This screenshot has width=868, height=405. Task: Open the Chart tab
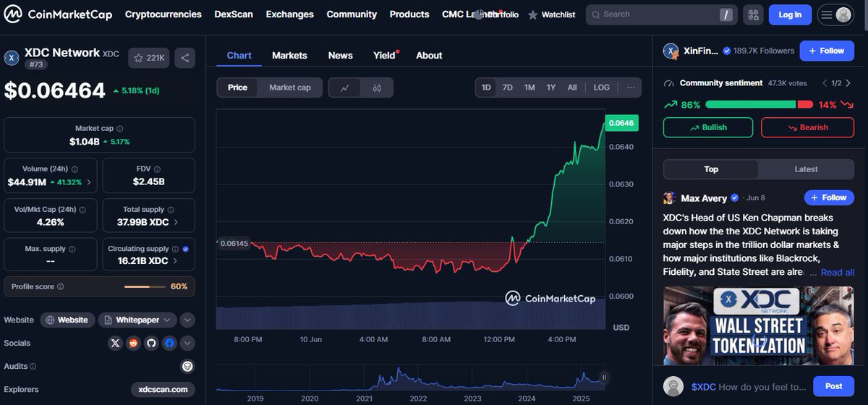[239, 55]
